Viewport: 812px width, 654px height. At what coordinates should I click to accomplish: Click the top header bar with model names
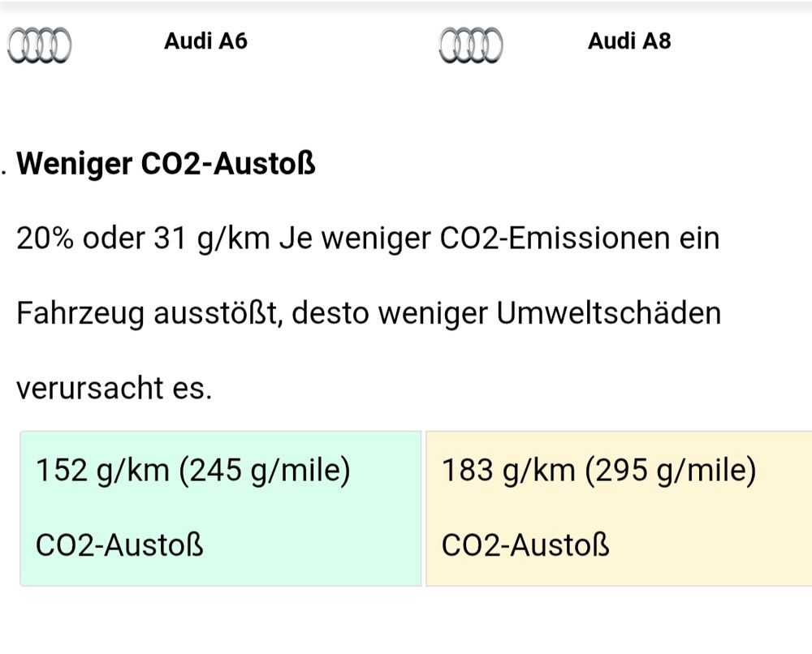406,41
